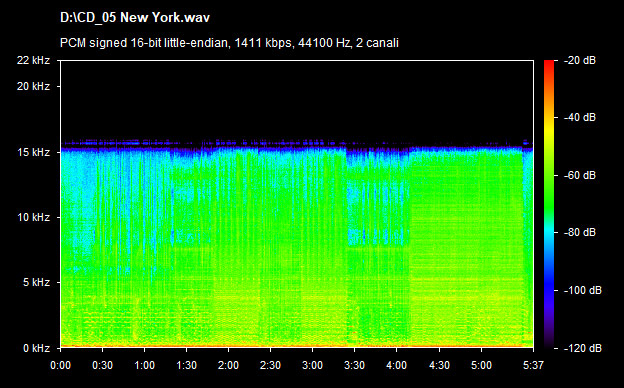Click the '-60 dB' color scale label
Image resolution: width=624 pixels, height=388 pixels.
pos(580,175)
